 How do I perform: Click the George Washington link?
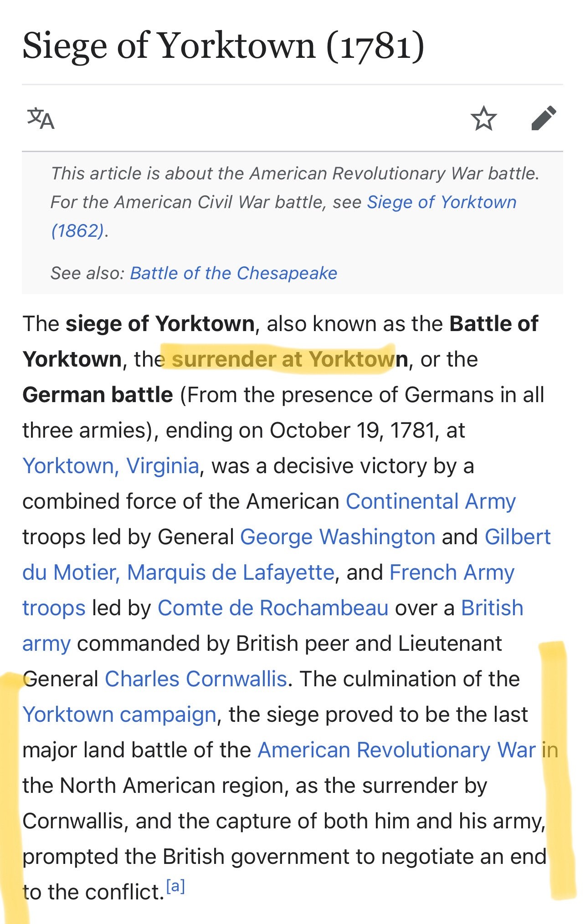338,537
